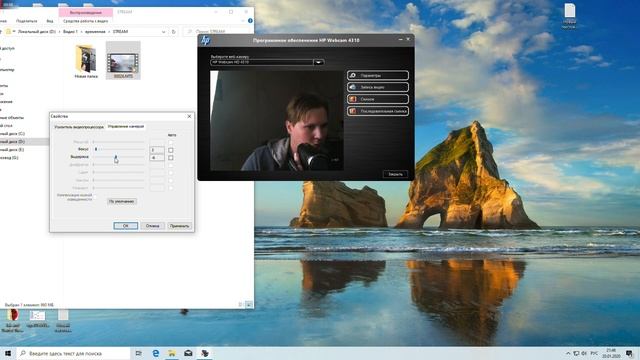Expand address bar history dropdown
This screenshot has width=640, height=360.
(164, 31)
